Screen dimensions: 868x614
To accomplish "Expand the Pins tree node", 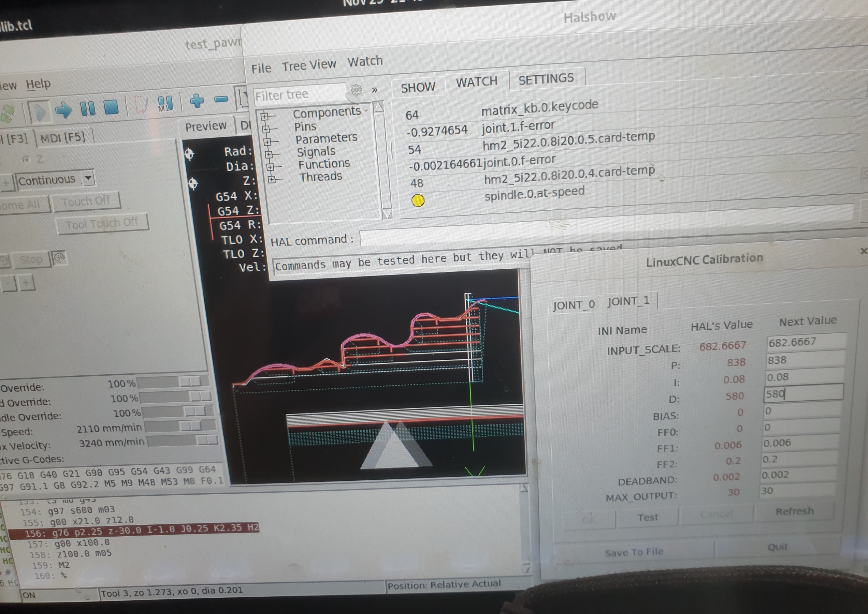I will pyautogui.click(x=266, y=129).
